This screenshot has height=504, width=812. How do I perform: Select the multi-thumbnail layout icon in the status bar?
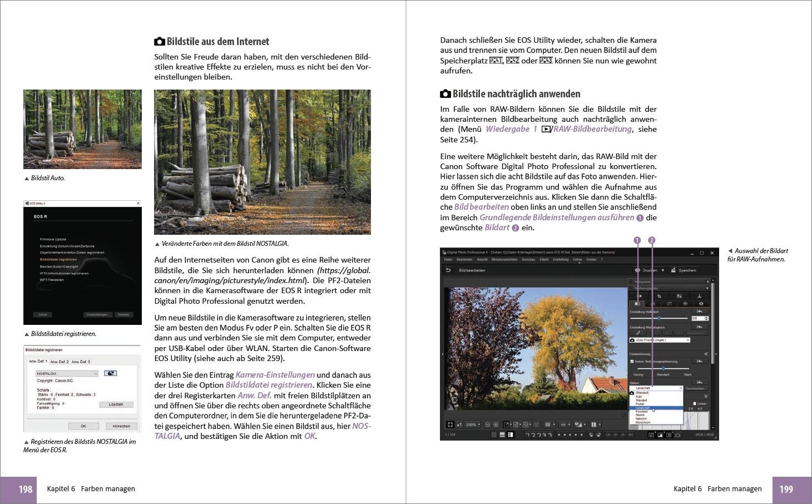(x=501, y=435)
